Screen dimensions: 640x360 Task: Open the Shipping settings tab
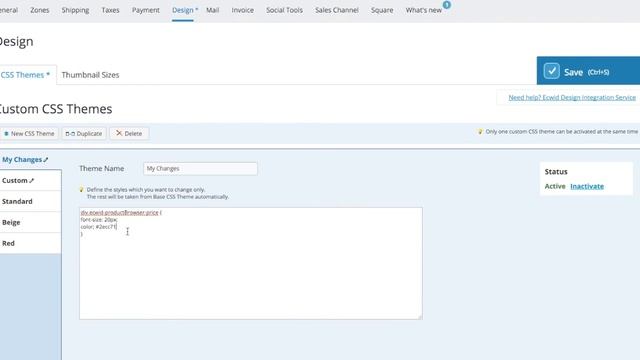(x=75, y=10)
